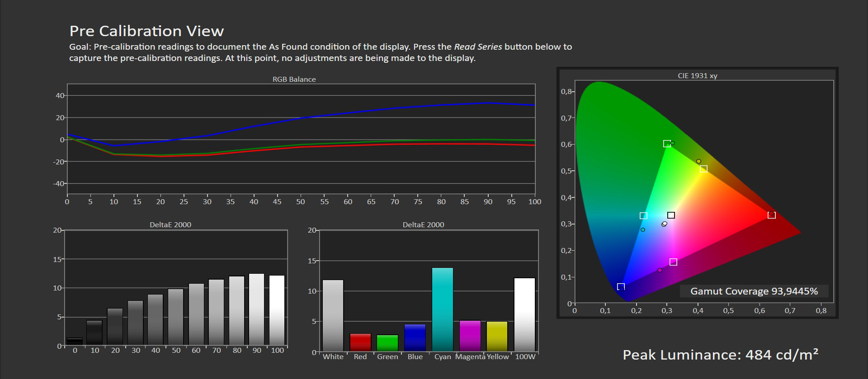Screen dimensions: 868x379
Task: Select the grayscale DeltaE bar at 10
Action: [94, 333]
